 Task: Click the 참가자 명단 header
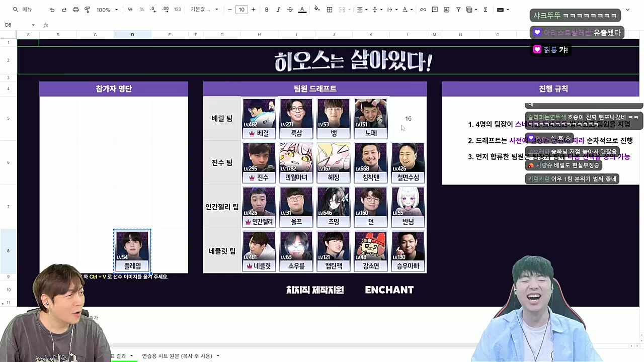click(114, 89)
